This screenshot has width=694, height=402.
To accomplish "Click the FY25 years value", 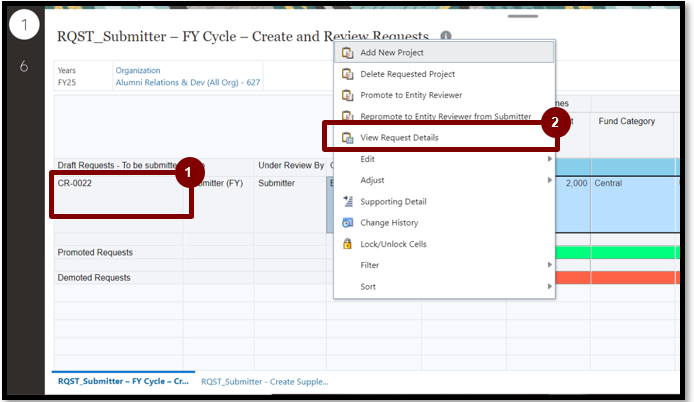I will point(67,82).
